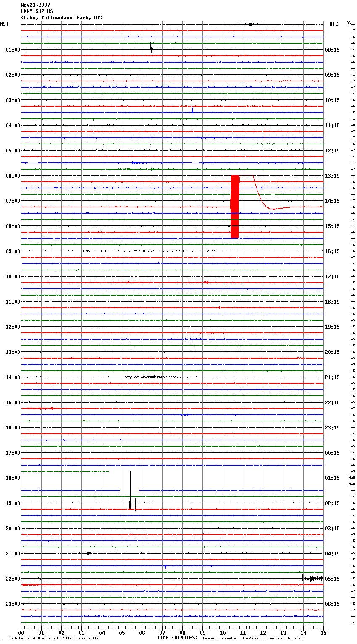Viewport: 357px width, 644px height.
Task: Click the red spike on the 04:15 trace
Action: [x=265, y=134]
